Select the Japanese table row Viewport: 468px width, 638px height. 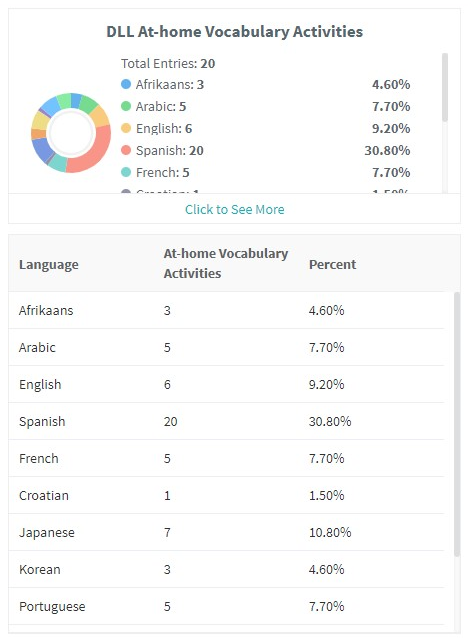[x=226, y=532]
